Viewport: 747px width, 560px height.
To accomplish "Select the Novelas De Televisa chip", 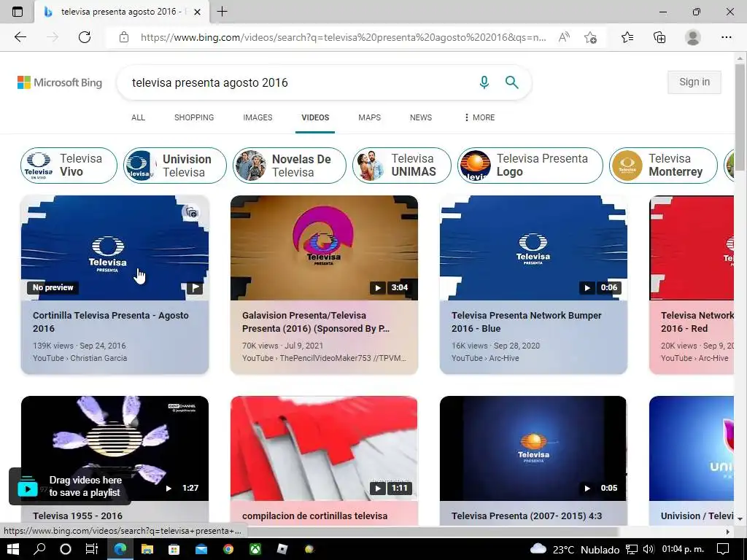I will click(x=289, y=166).
